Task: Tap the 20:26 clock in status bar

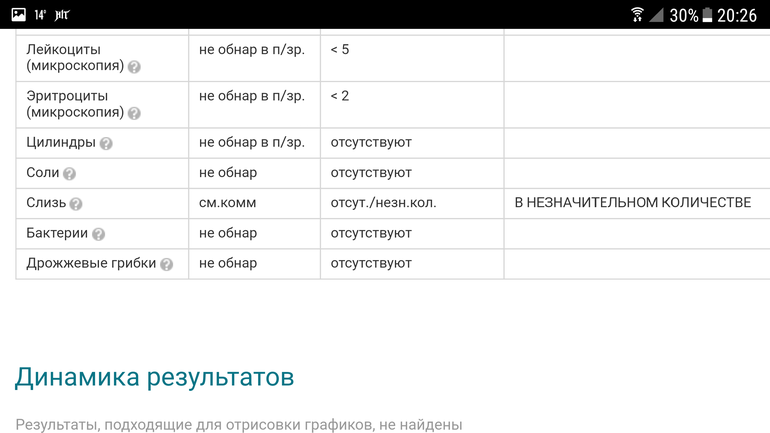Action: [737, 15]
